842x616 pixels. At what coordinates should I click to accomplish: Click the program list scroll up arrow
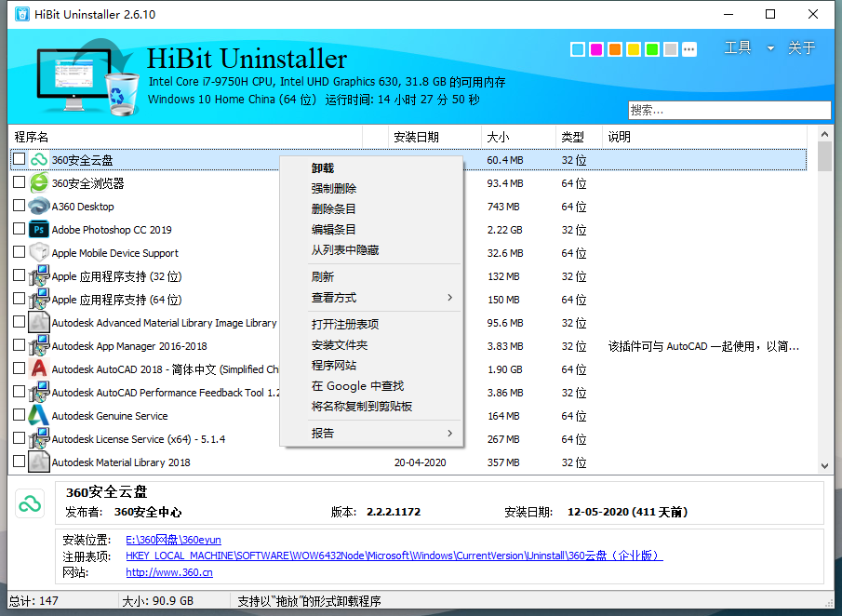825,134
